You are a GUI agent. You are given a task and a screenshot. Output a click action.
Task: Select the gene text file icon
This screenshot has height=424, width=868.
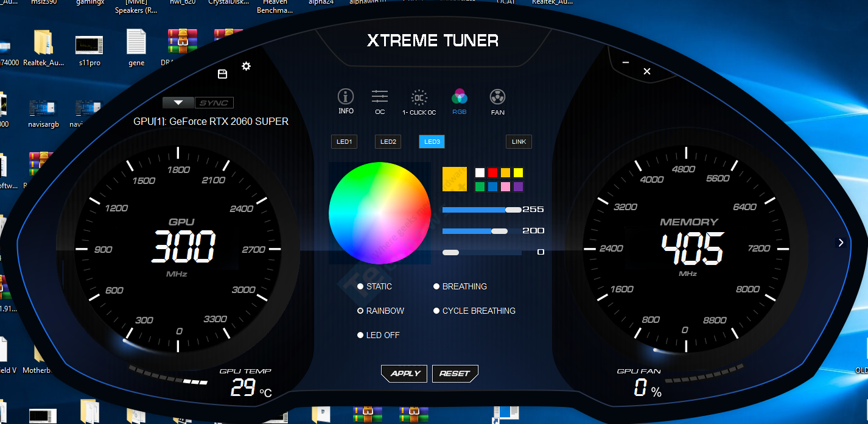pyautogui.click(x=136, y=48)
